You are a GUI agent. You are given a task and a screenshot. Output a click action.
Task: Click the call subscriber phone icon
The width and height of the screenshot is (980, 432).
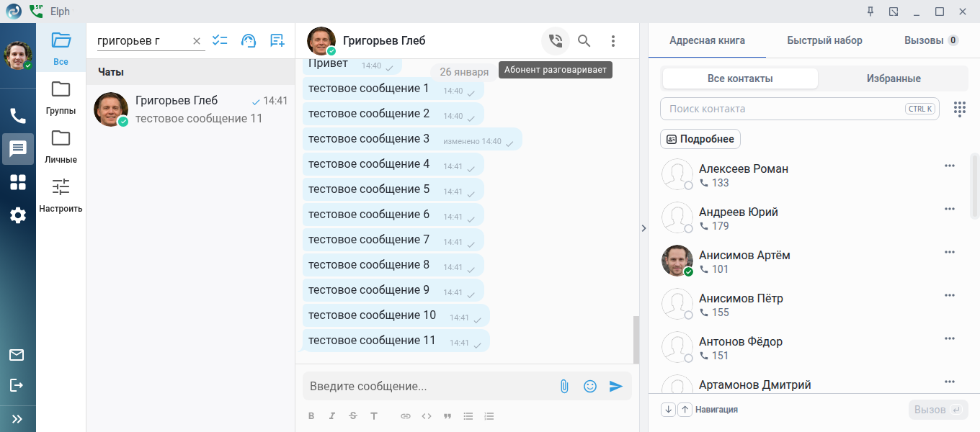coord(555,41)
